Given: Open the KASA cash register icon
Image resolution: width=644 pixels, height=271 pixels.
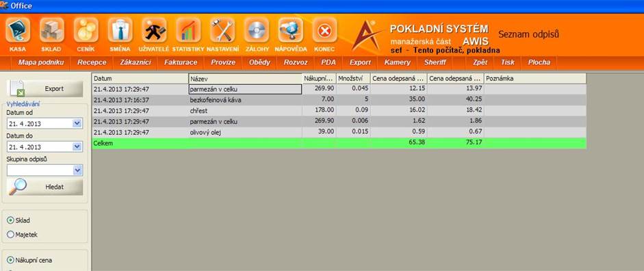Looking at the screenshot, I should tap(18, 30).
